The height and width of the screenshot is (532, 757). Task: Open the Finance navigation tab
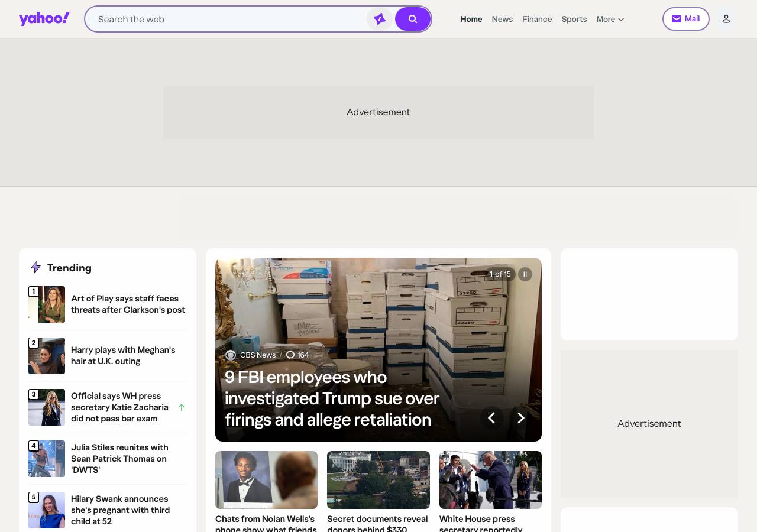537,19
